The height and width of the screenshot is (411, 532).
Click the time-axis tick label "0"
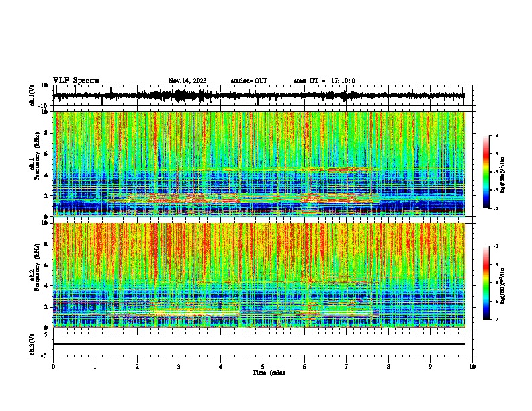coord(53,367)
